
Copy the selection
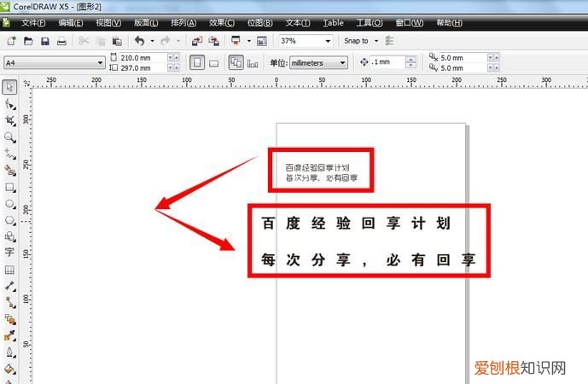(101, 41)
